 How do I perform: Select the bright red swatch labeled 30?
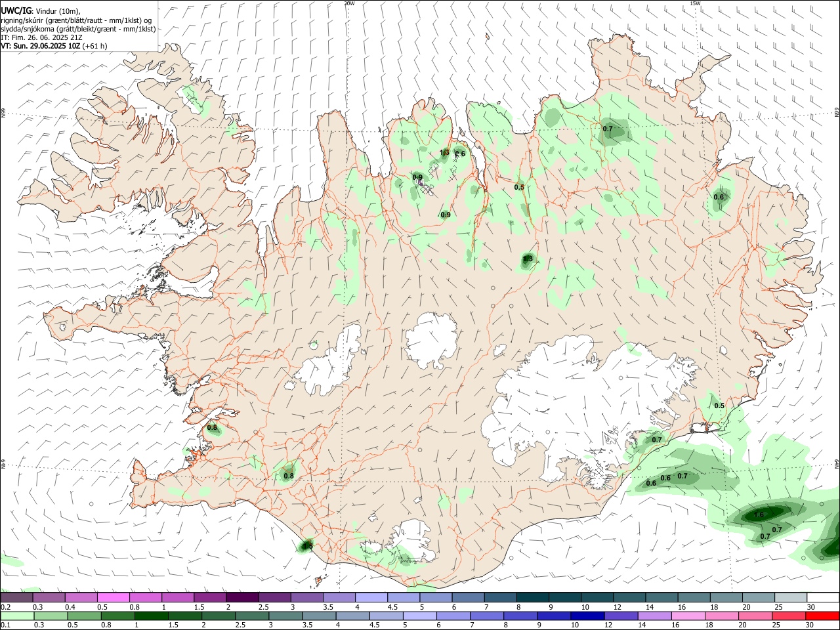click(x=822, y=616)
